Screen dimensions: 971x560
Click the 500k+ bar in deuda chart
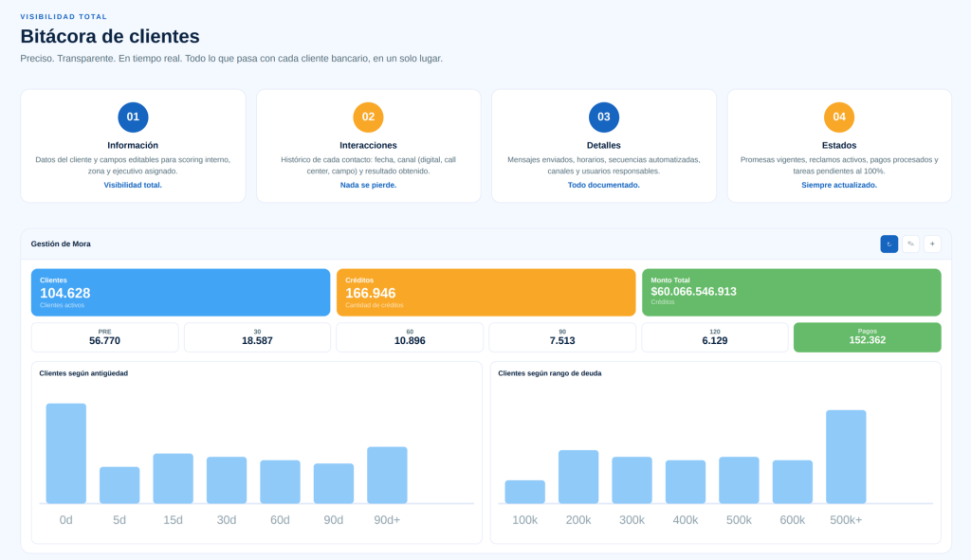click(846, 457)
